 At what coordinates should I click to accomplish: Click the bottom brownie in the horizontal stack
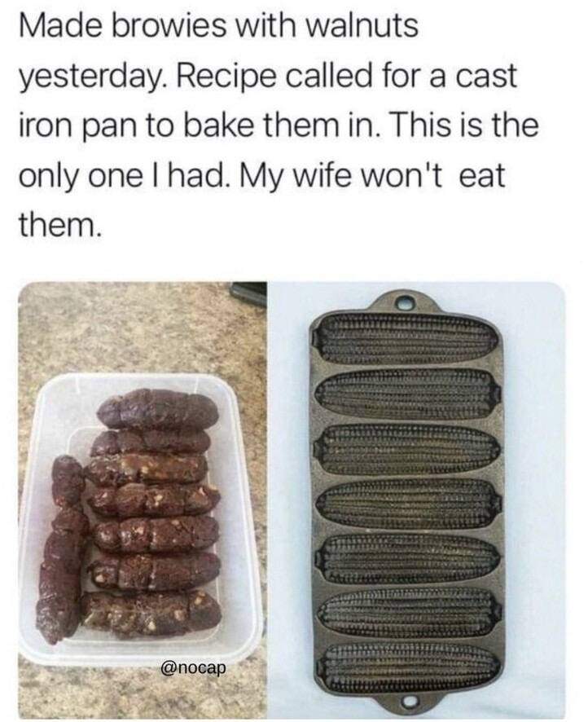[153, 611]
